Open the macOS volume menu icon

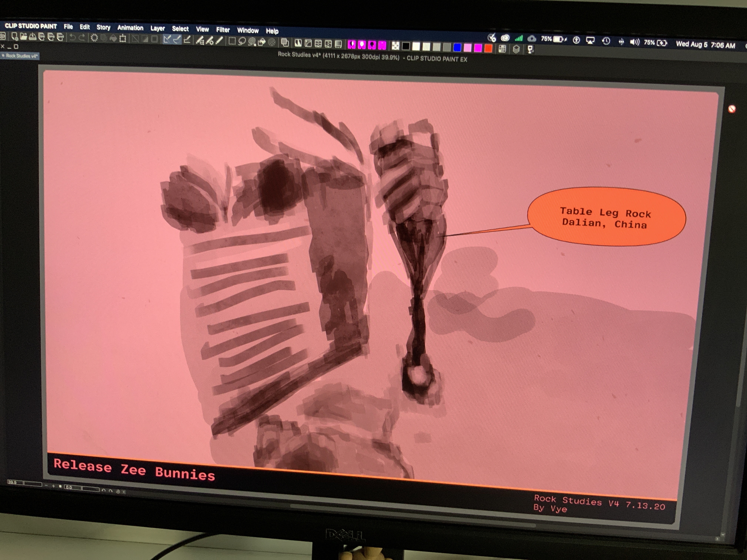click(x=634, y=42)
